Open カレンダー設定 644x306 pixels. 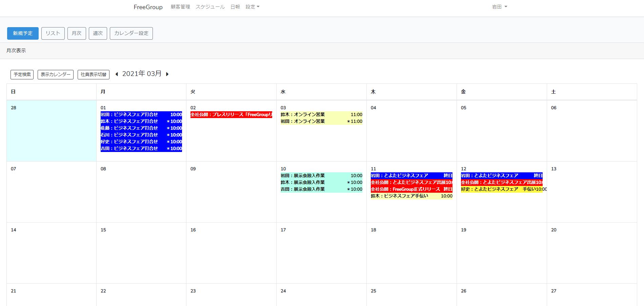click(x=131, y=33)
